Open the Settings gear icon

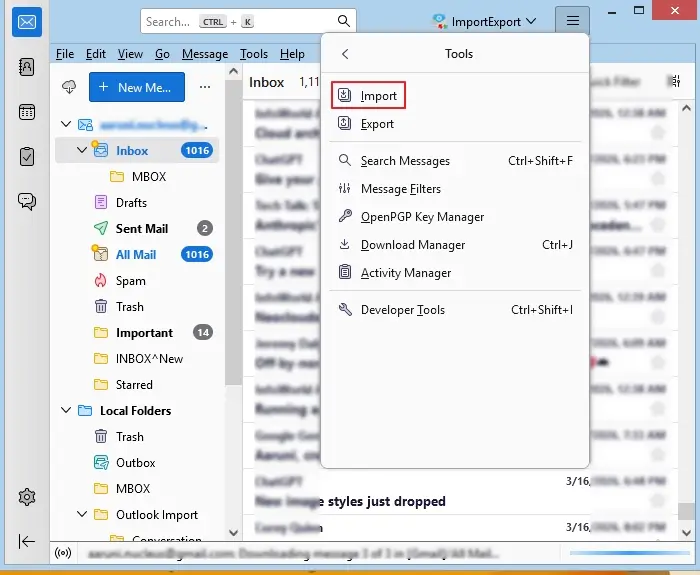click(x=27, y=496)
